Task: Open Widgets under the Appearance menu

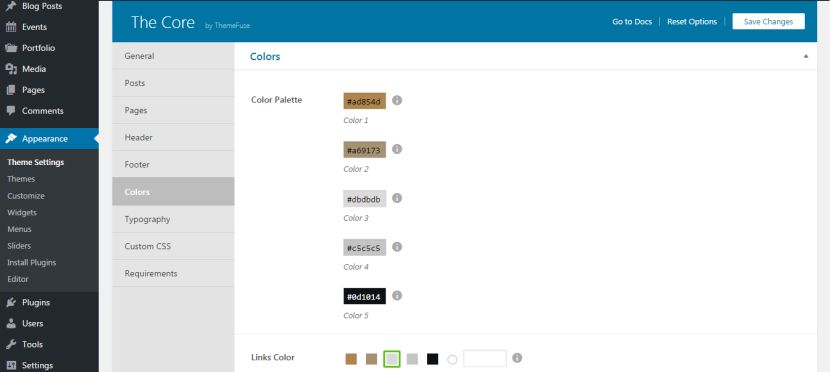Action: (x=22, y=212)
